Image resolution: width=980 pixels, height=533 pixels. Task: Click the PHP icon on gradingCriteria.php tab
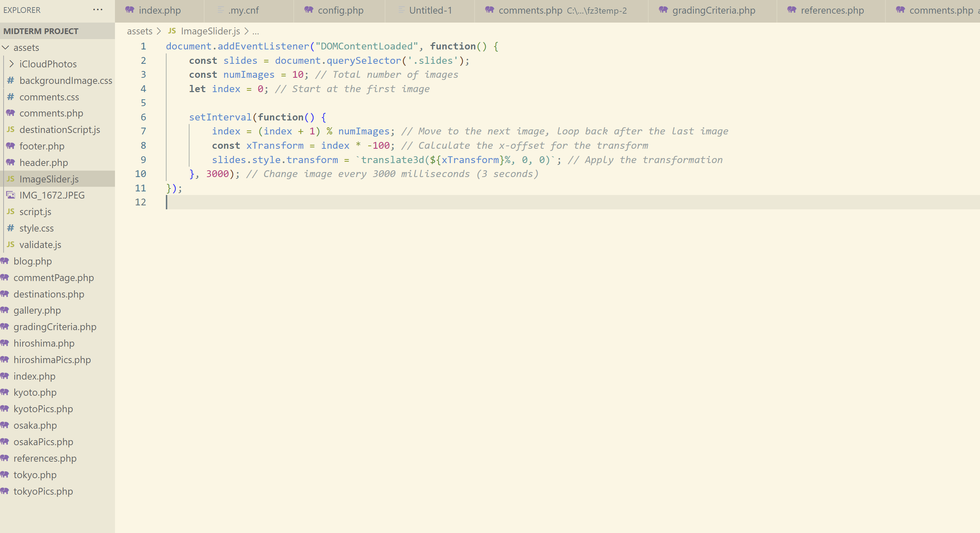coord(663,10)
